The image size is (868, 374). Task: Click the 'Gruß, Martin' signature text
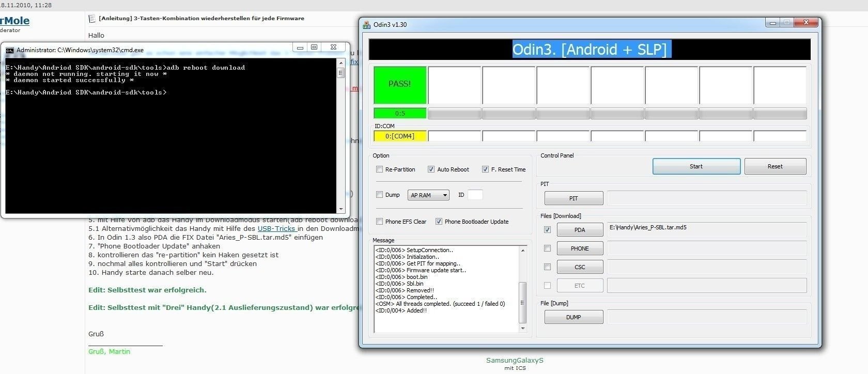109,351
